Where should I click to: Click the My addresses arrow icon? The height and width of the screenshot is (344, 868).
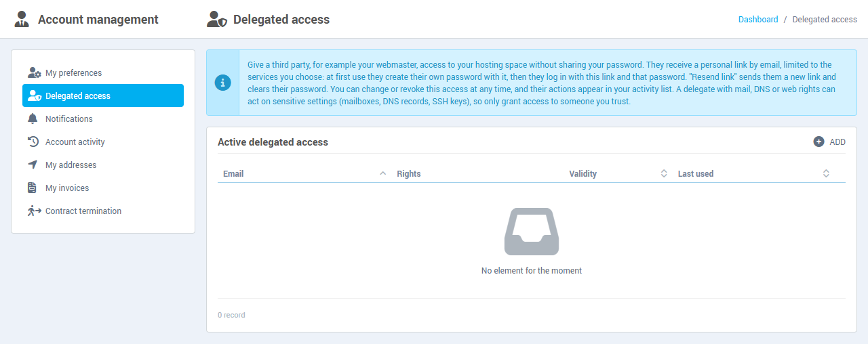tap(33, 165)
